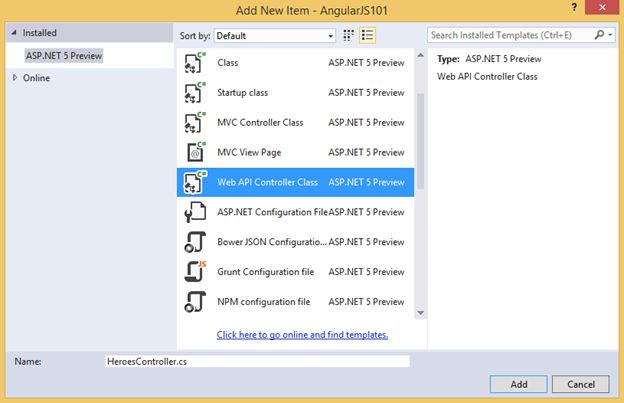624x403 pixels.
Task: Click the online templates hyperlink
Action: pyautogui.click(x=302, y=335)
